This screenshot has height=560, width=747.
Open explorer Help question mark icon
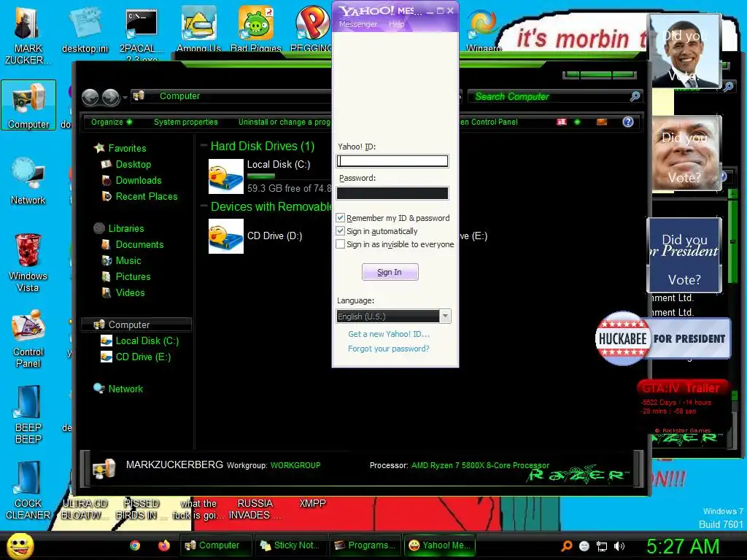[628, 122]
